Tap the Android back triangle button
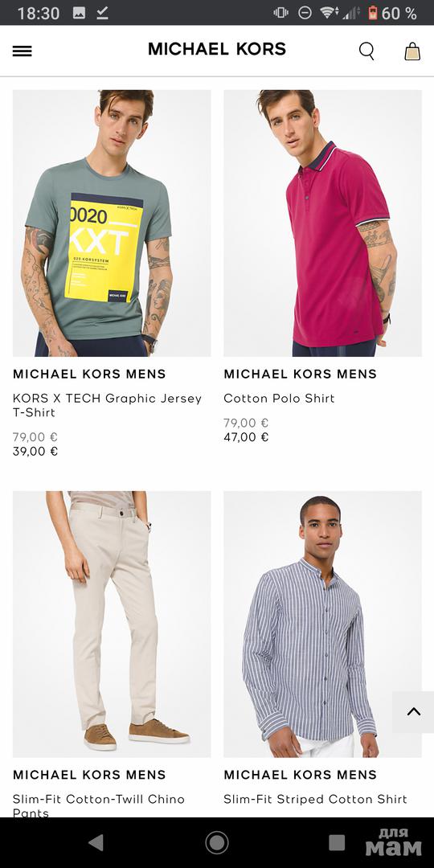 tap(96, 842)
